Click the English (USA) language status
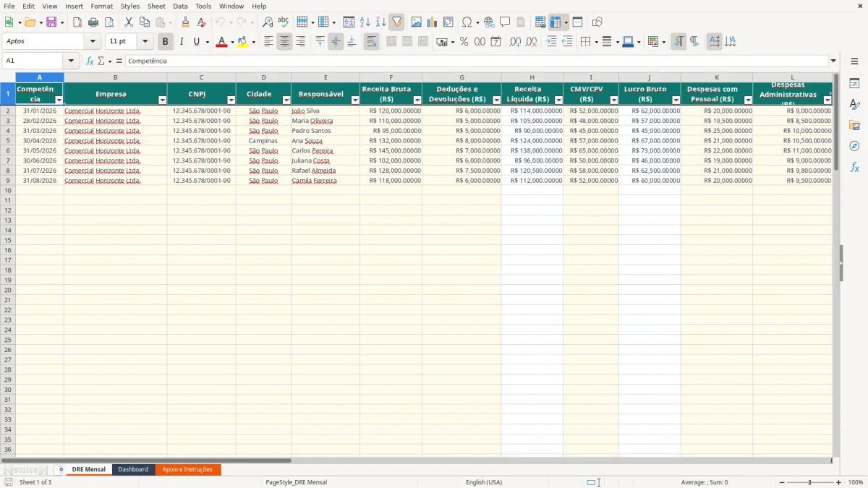Viewport: 868px width, 488px height. point(484,482)
